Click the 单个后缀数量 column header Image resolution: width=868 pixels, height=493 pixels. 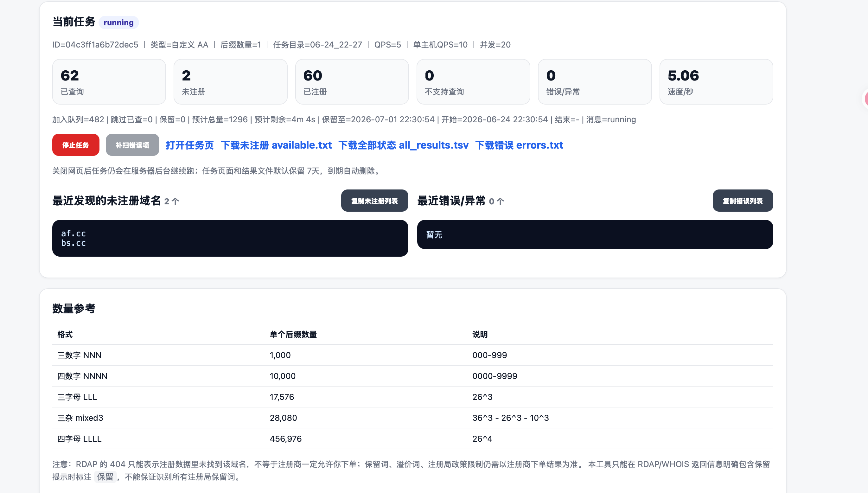point(293,335)
